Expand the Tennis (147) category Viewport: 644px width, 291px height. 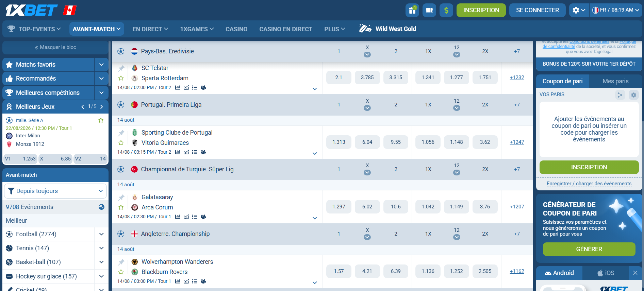click(101, 248)
